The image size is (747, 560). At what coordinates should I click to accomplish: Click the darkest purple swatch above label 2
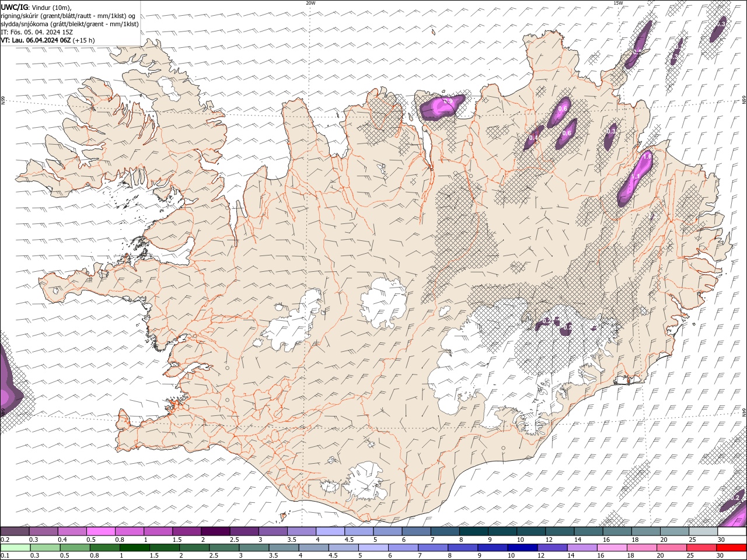click(215, 531)
